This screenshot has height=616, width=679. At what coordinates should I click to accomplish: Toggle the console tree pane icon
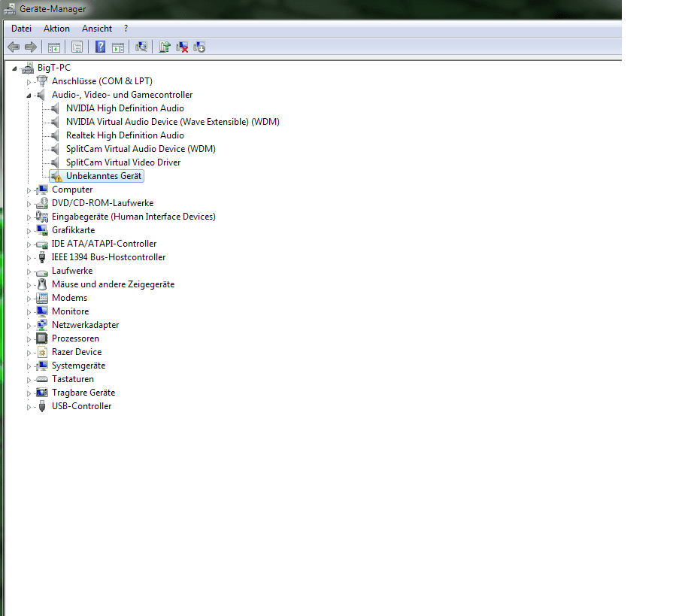coord(54,47)
